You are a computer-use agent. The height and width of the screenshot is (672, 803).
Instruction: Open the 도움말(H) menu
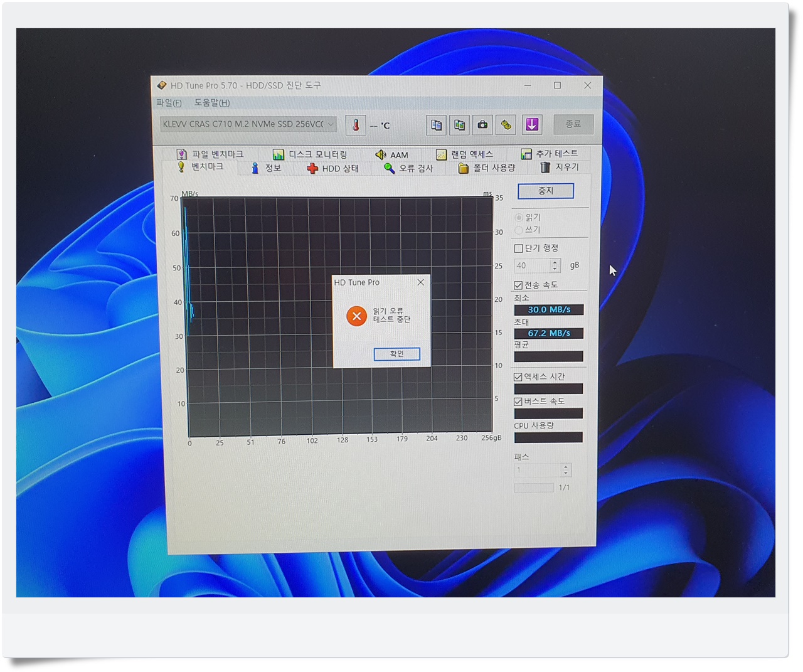point(212,103)
